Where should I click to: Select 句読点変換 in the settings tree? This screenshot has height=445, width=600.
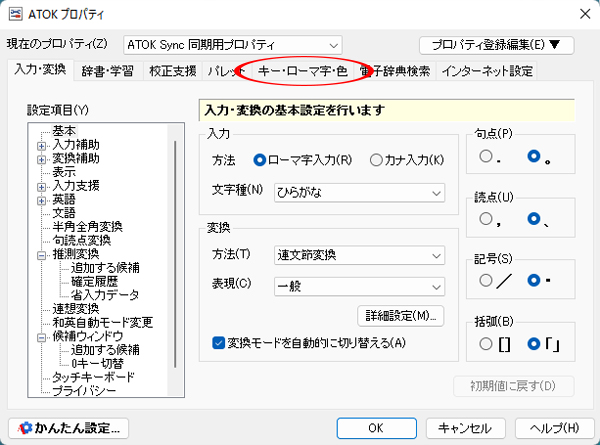tap(82, 241)
